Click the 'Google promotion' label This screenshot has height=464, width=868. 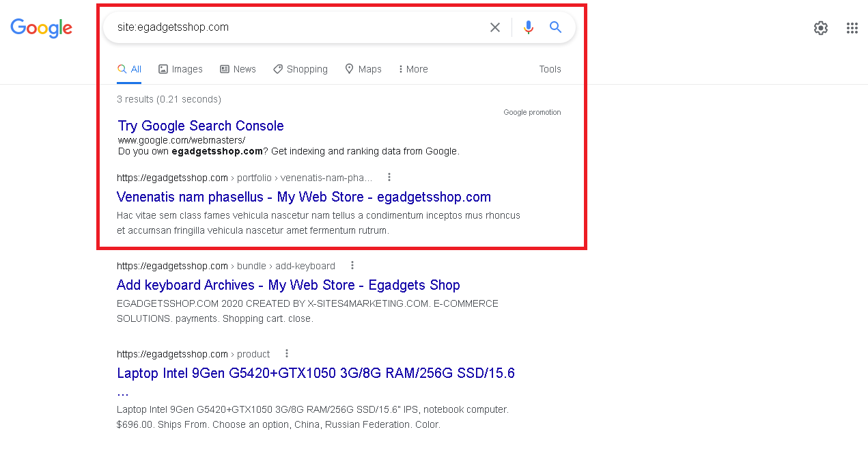(x=532, y=112)
